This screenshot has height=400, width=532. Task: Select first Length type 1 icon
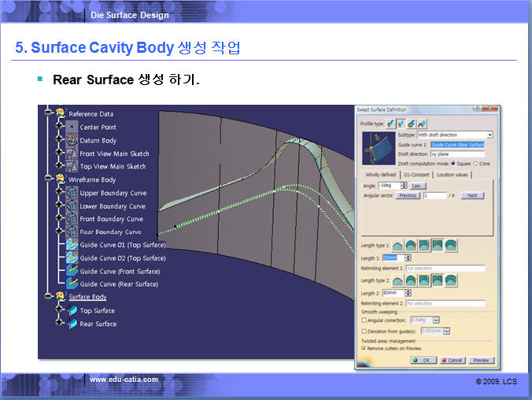click(x=397, y=246)
